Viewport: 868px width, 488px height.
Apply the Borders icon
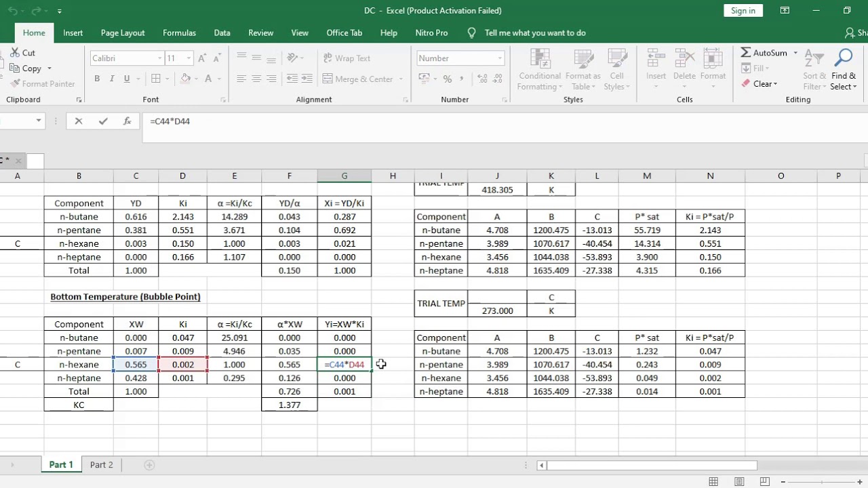point(156,79)
